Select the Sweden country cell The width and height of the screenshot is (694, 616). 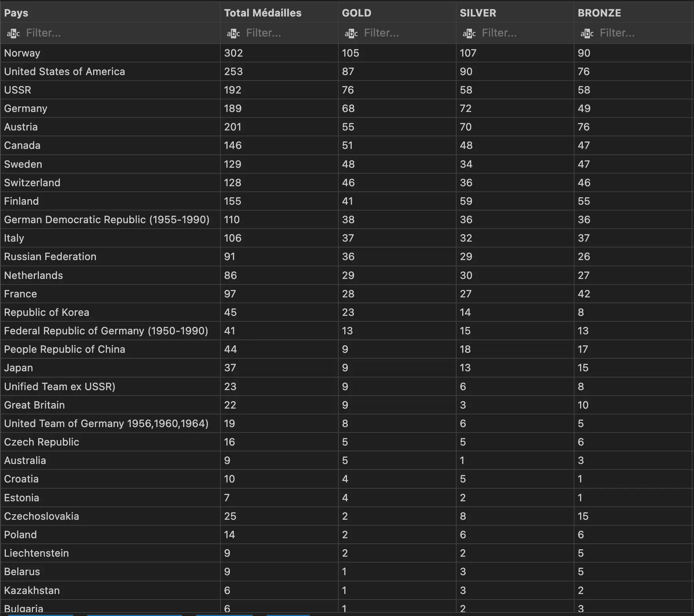(x=110, y=164)
